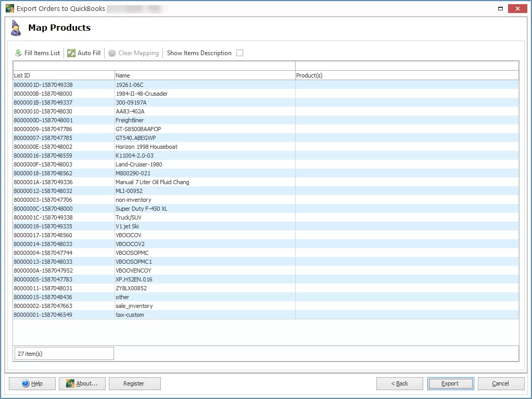Screen dimensions: 532x399
Task: Open the Product(s) mapping cell for 19261-06C
Action: coord(406,84)
